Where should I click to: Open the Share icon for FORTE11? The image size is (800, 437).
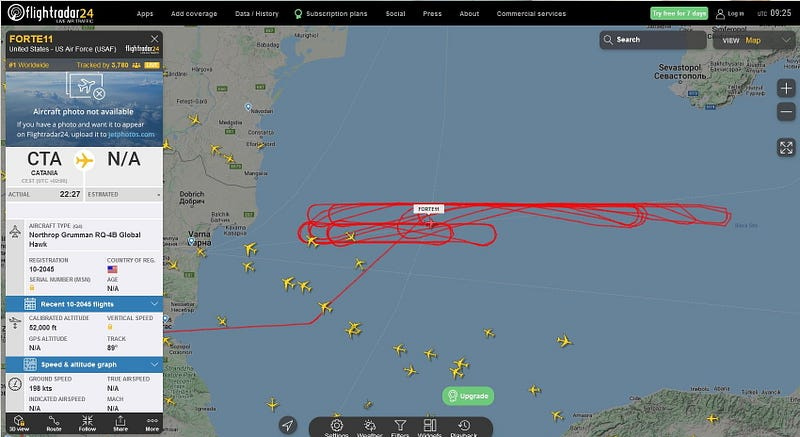coord(120,423)
